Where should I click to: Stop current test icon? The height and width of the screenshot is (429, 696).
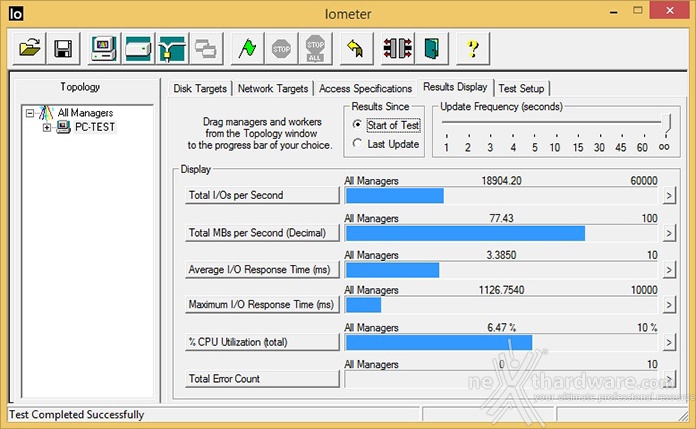click(x=281, y=48)
